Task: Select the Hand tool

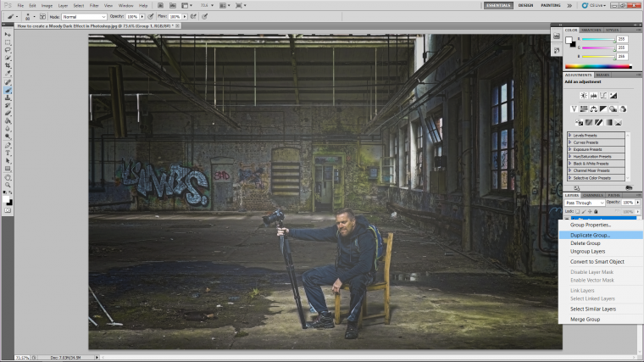Action: pos(8,178)
